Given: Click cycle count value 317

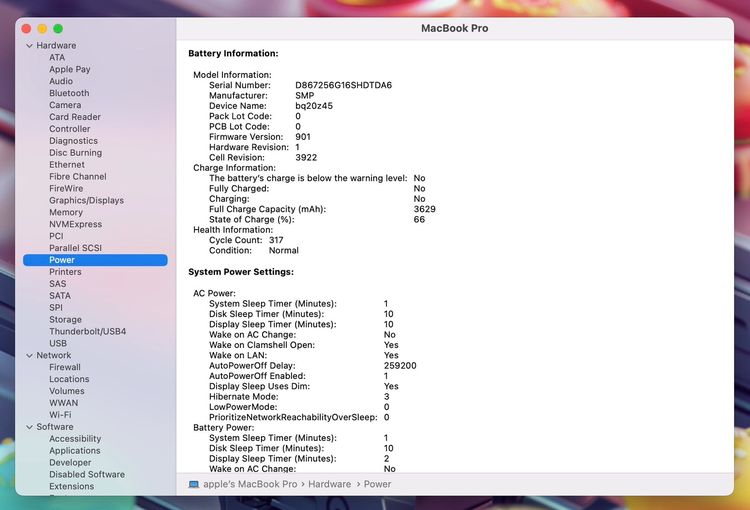Looking at the screenshot, I should [276, 240].
